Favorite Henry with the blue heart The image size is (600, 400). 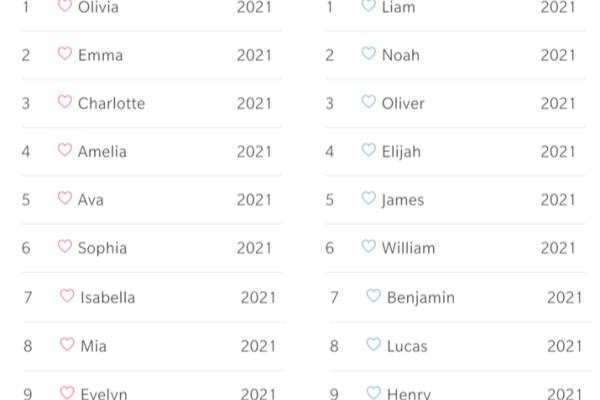tap(373, 392)
